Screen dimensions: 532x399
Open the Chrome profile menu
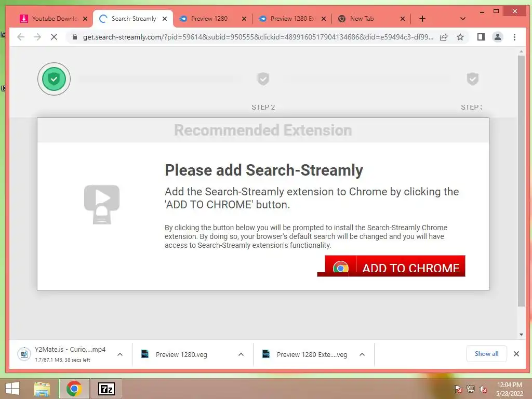[497, 37]
